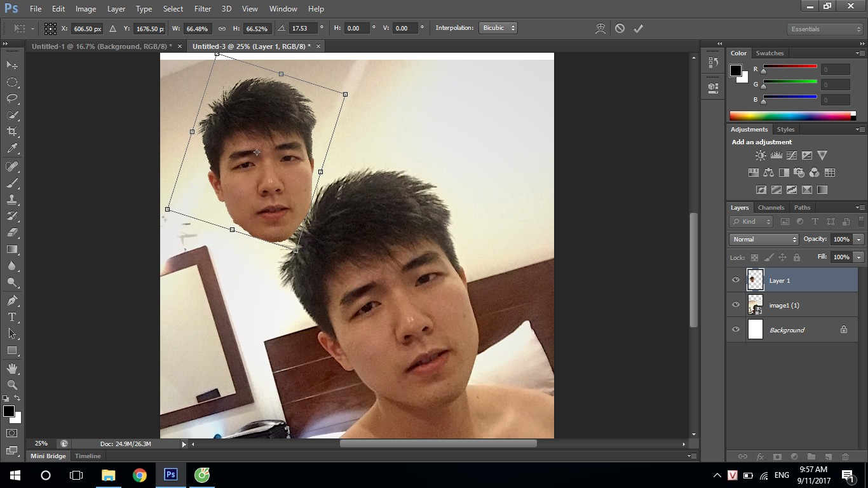The height and width of the screenshot is (488, 868).
Task: Hide the image1 (1) layer eye
Action: coord(736,305)
